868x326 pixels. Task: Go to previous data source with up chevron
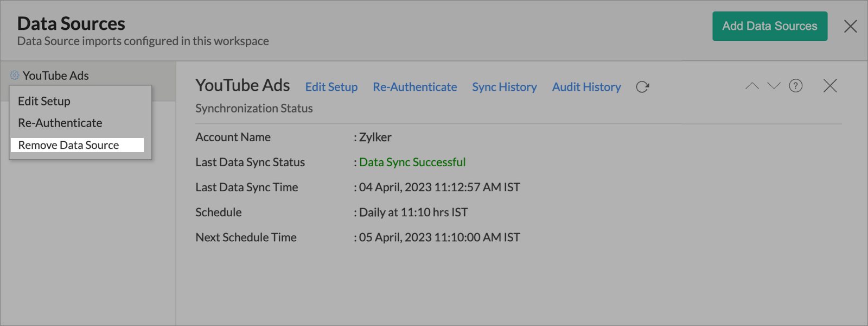752,86
